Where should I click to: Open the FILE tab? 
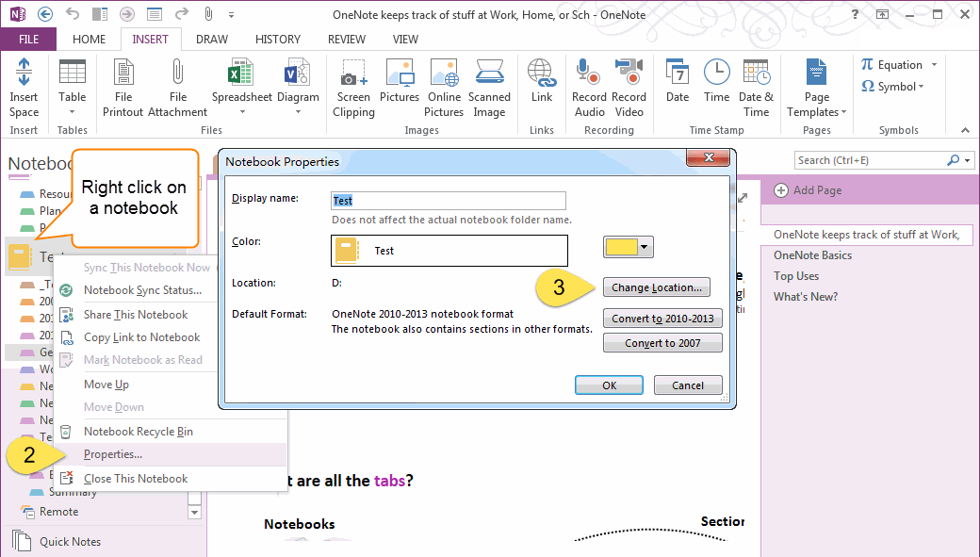pyautogui.click(x=29, y=39)
